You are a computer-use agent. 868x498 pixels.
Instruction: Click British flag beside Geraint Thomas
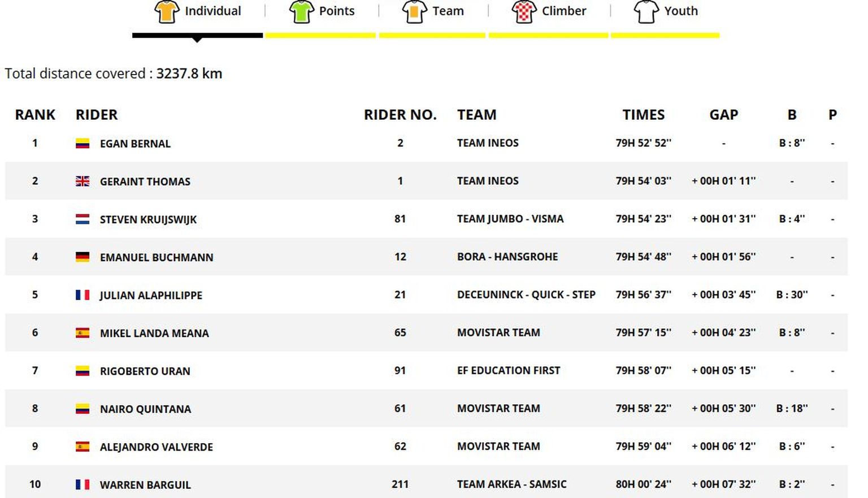tap(83, 181)
